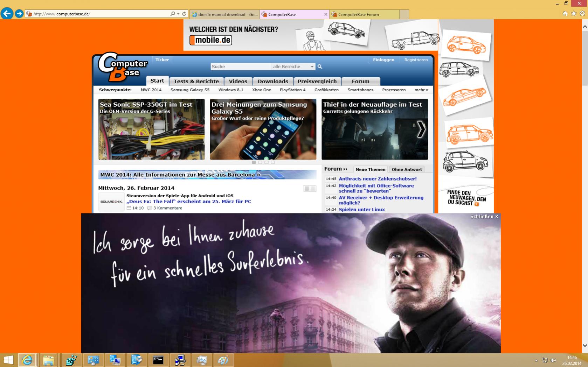The height and width of the screenshot is (367, 588).
Task: Click the network tray icon
Action: click(545, 360)
